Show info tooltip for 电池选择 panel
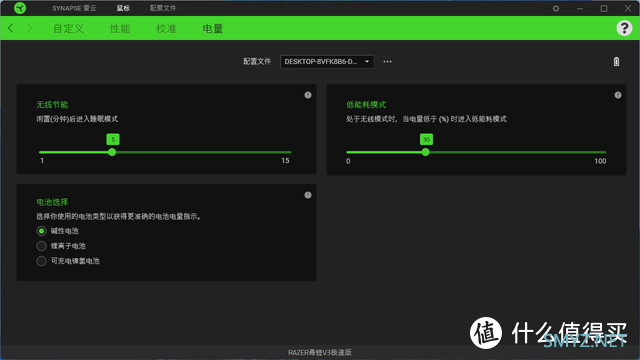This screenshot has height=360, width=640. [308, 195]
